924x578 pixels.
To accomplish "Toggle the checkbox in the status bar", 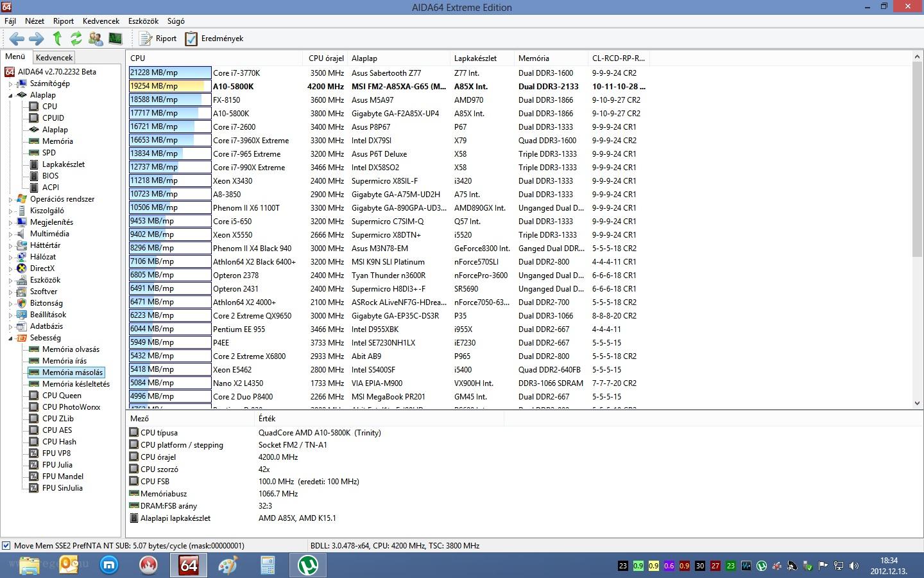I will tap(6, 546).
